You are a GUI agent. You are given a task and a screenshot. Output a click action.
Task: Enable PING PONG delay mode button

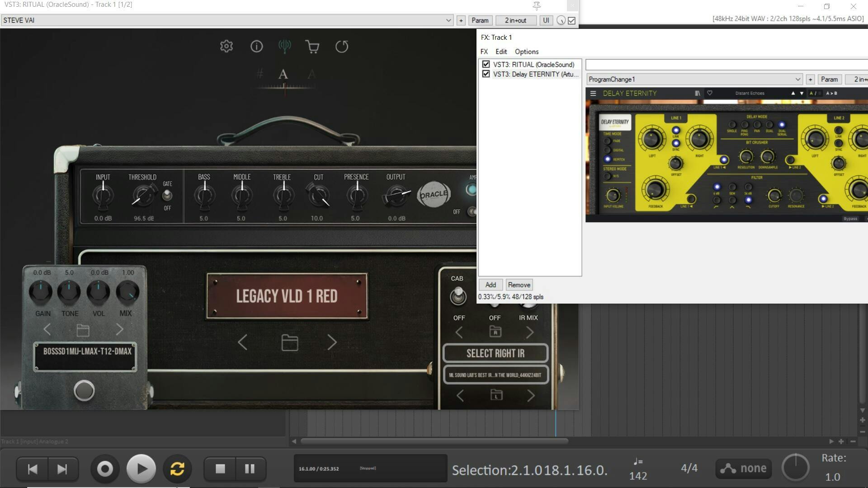pos(744,125)
